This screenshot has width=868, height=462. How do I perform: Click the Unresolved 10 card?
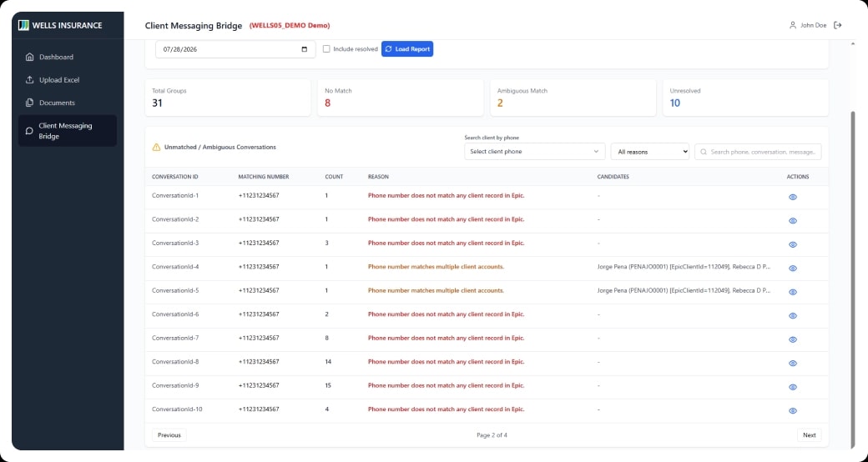pos(745,98)
